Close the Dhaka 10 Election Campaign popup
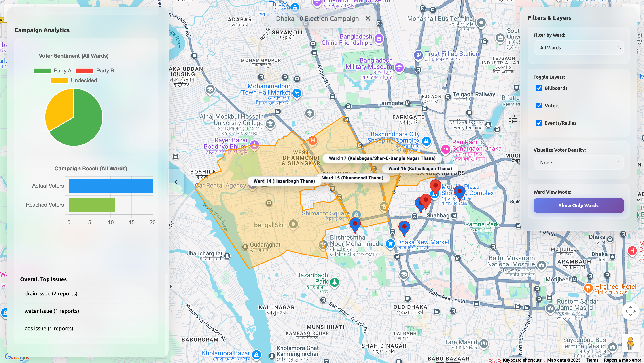This screenshot has width=644, height=363. [x=368, y=19]
